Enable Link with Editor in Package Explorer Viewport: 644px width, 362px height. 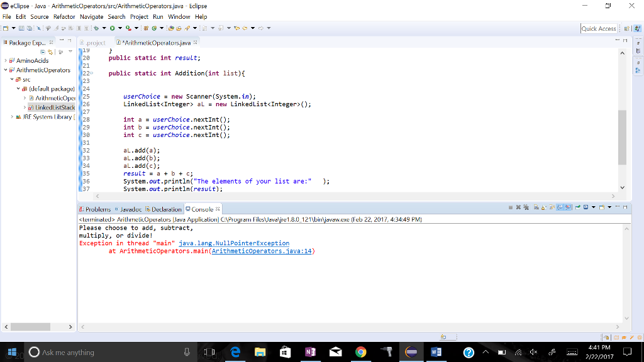50,52
